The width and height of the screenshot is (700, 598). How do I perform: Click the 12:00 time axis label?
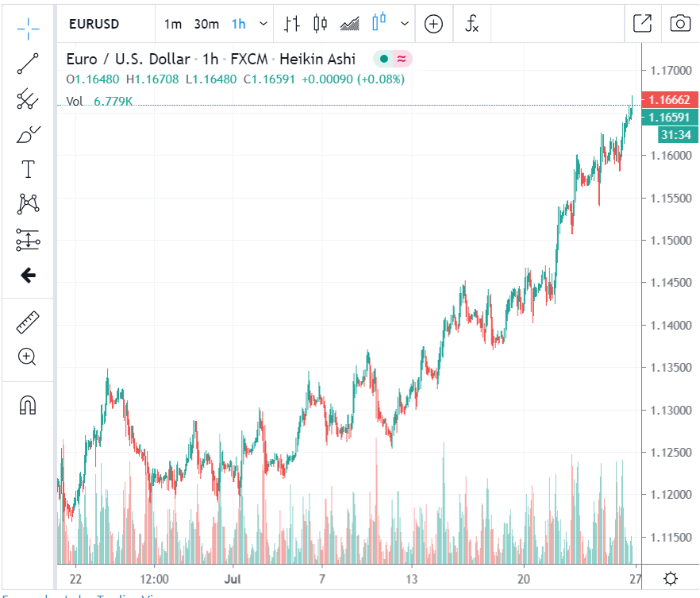coord(155,579)
